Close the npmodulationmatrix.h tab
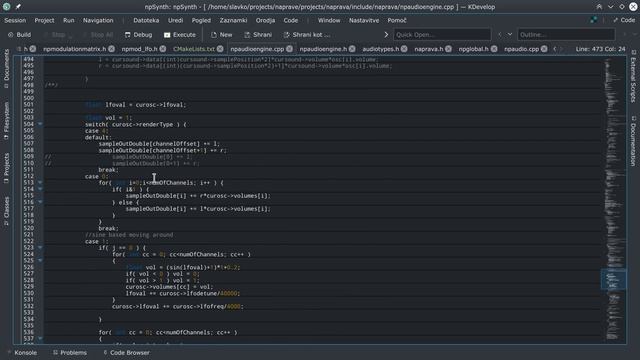This screenshot has width=640, height=360. coord(111,49)
